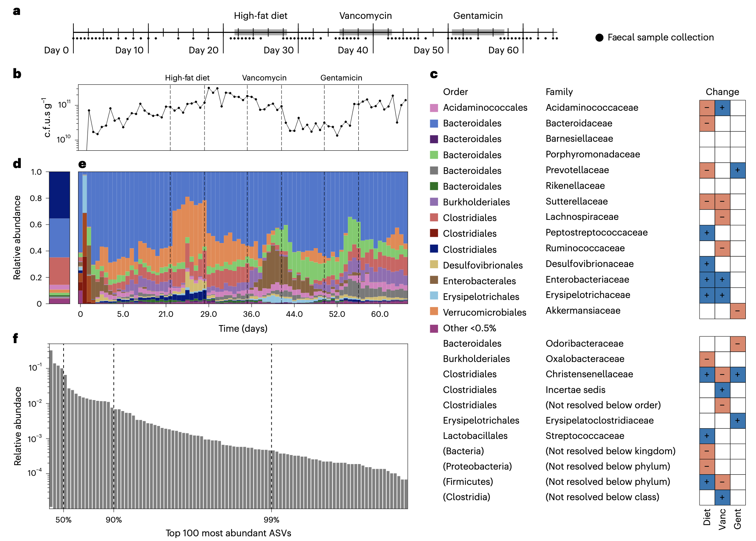Click the Erysipelotrichales light blue legend swatch
Screen dimensions: 756x541
coord(434,296)
